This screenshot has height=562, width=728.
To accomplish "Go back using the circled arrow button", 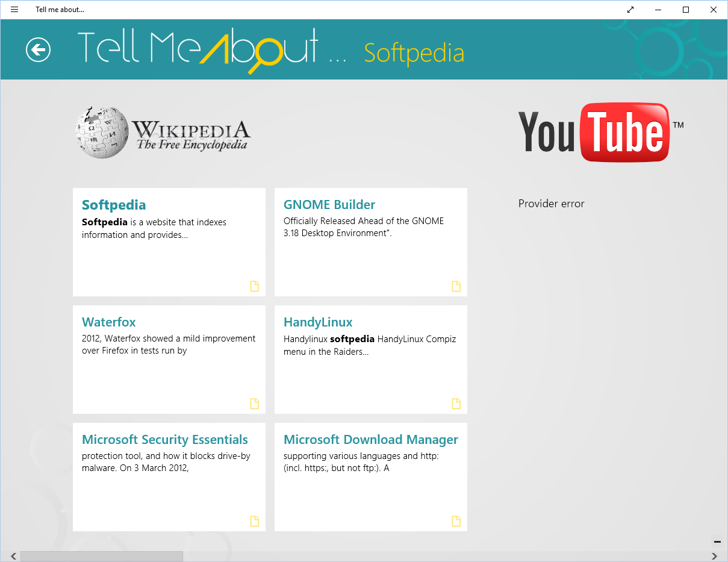I will click(39, 49).
